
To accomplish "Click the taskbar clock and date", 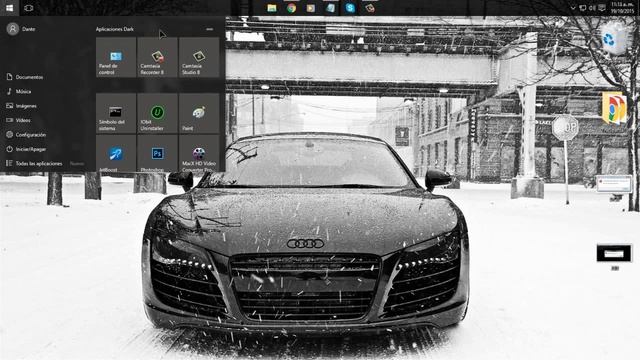I will tap(622, 8).
